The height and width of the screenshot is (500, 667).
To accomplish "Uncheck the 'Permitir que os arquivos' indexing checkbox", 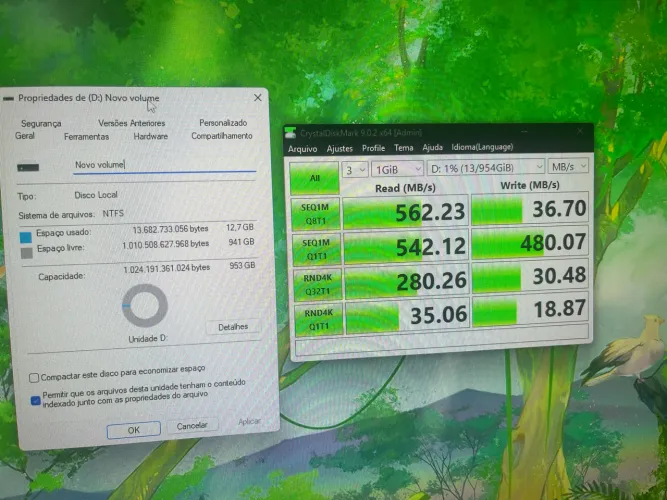I will pyautogui.click(x=36, y=400).
